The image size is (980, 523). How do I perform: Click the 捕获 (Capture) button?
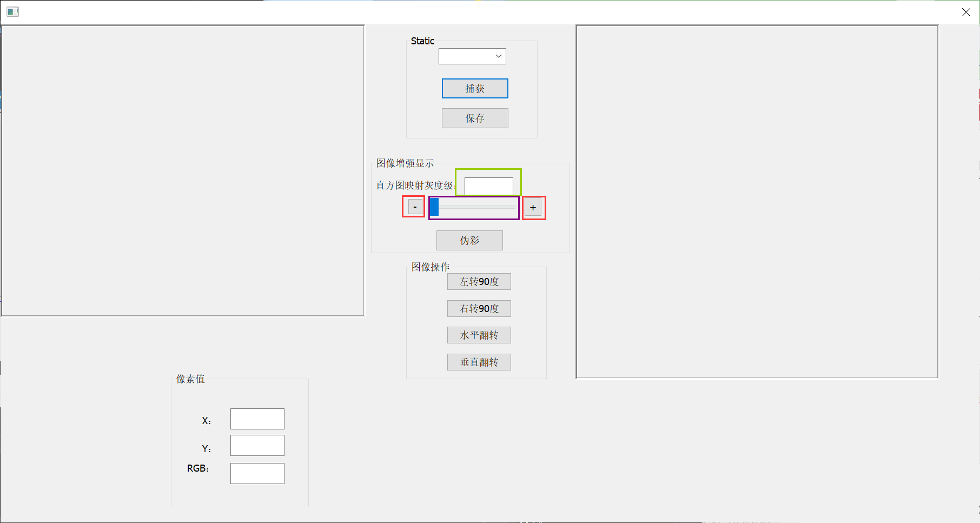point(474,88)
